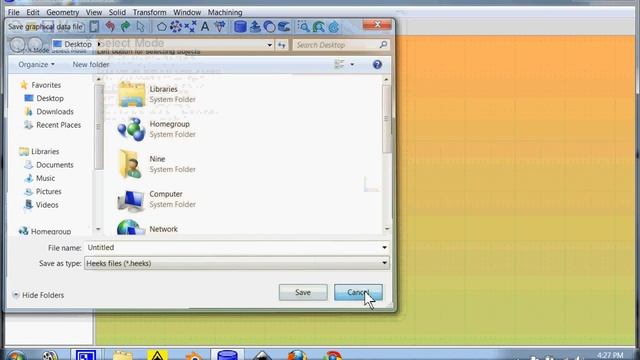The height and width of the screenshot is (360, 640).
Task: Select the Text 'A' tool in toolbar
Action: coord(205,27)
